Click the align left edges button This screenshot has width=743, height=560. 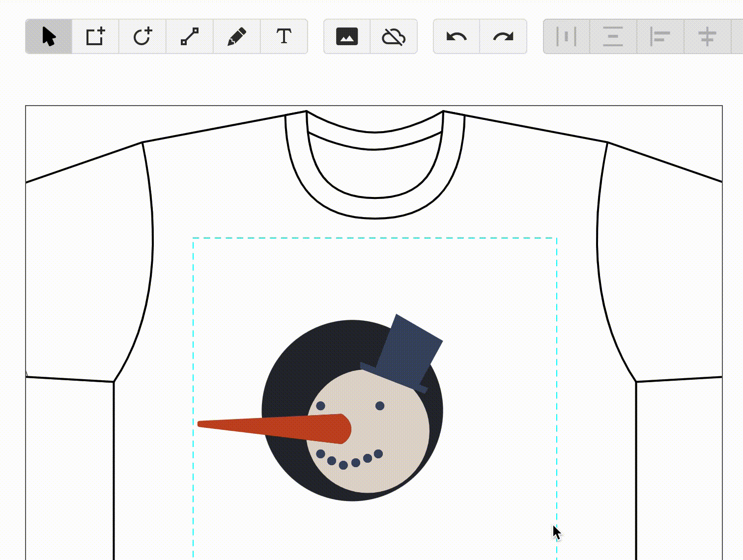[660, 37]
